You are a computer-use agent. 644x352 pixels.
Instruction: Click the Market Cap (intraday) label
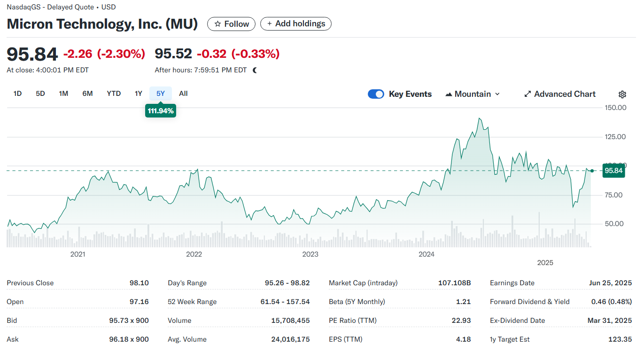363,283
